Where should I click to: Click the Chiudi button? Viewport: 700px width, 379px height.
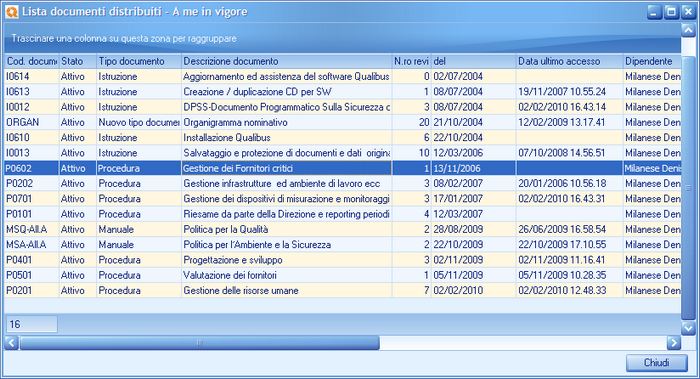click(x=657, y=362)
